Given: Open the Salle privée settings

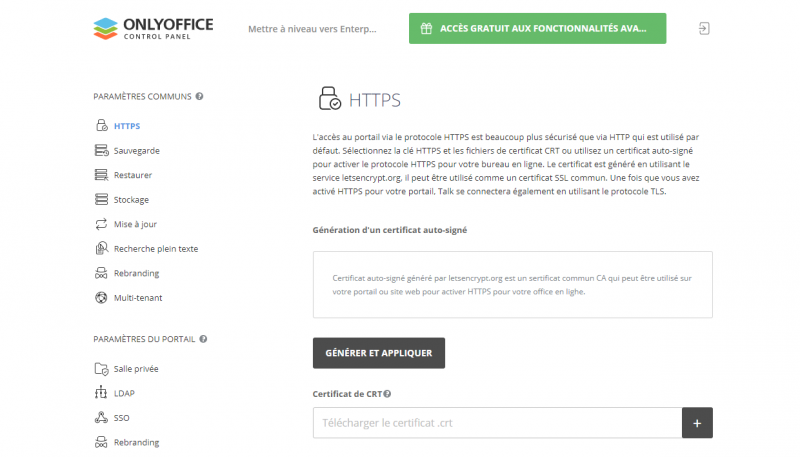Looking at the screenshot, I should (x=136, y=369).
